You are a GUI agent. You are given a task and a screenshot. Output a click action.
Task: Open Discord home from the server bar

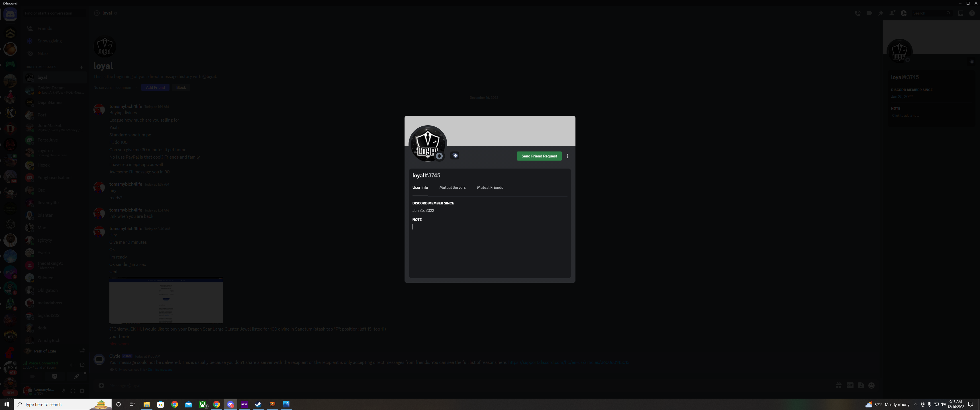pos(10,15)
